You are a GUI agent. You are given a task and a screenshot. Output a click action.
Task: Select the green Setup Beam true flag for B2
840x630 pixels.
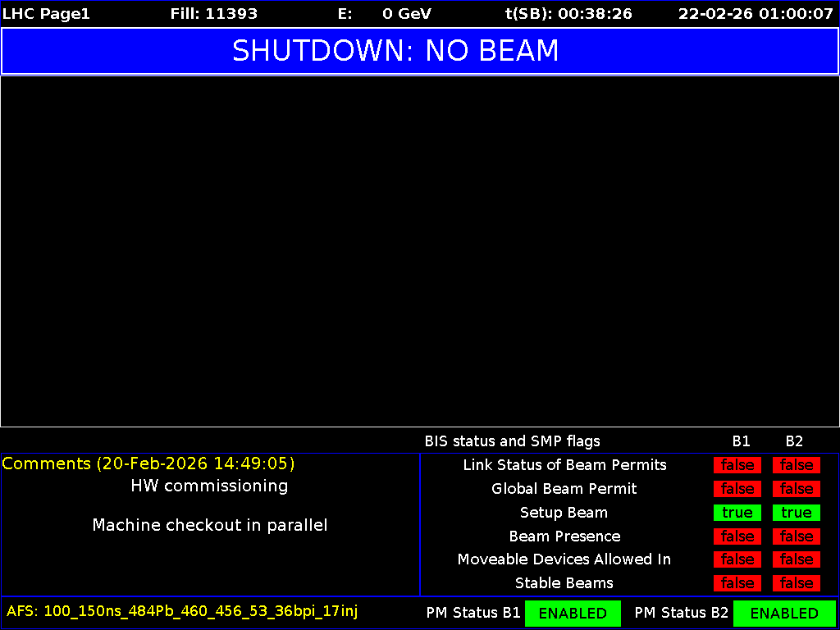[x=796, y=513]
